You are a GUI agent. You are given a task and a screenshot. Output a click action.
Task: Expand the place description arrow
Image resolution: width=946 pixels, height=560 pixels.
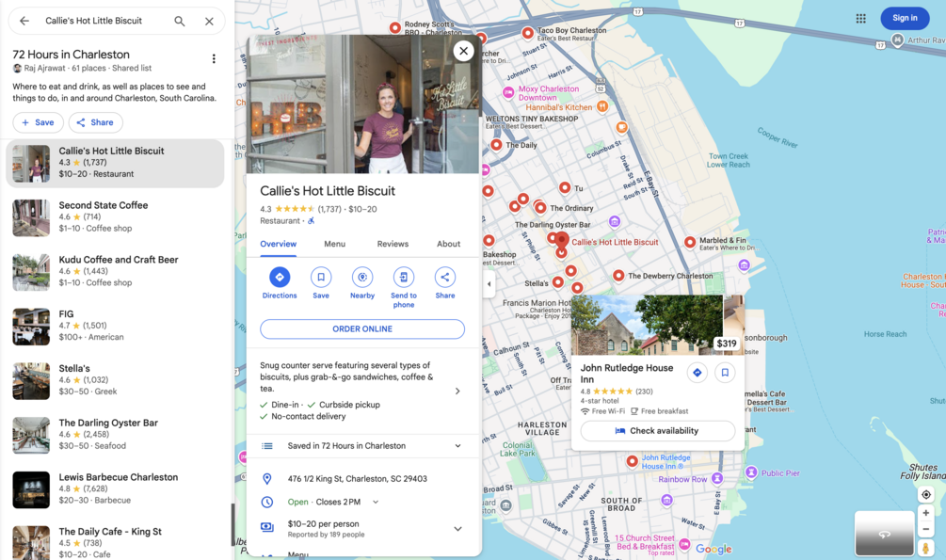(457, 391)
